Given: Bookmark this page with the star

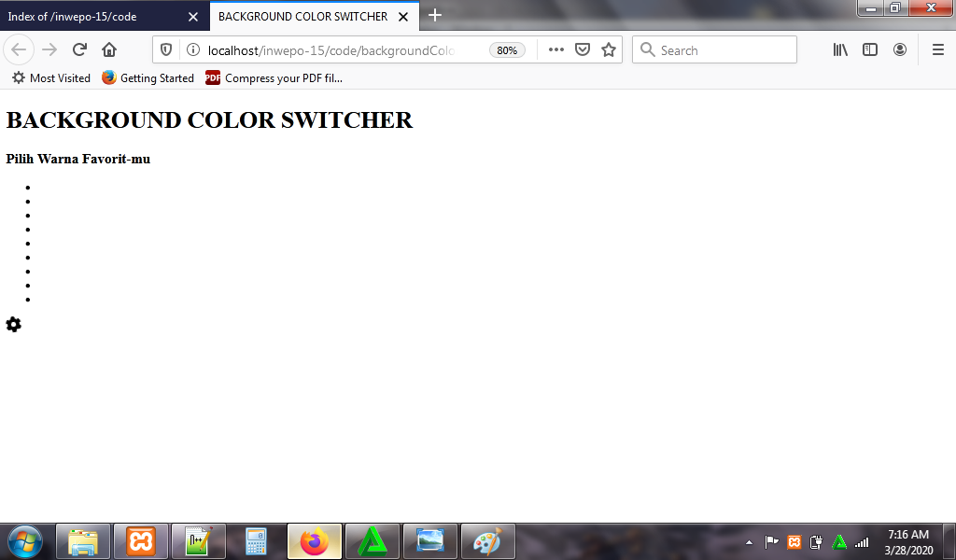Looking at the screenshot, I should [x=609, y=50].
